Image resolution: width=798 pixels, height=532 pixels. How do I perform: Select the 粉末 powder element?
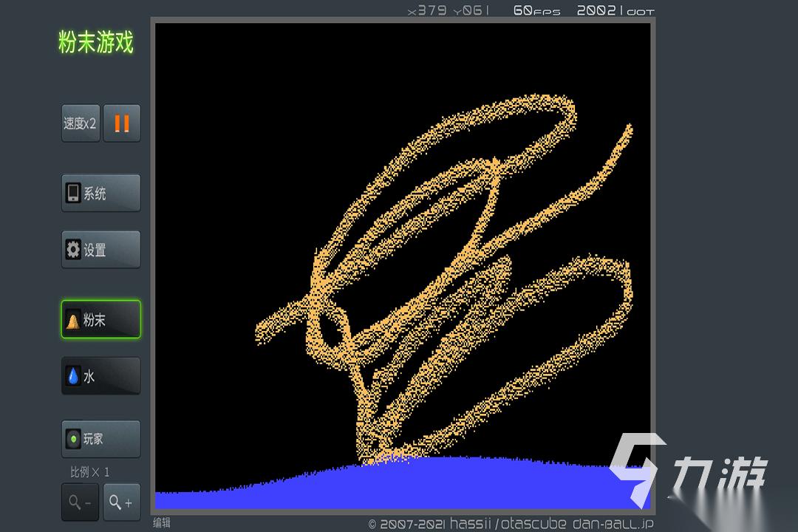[x=100, y=319]
